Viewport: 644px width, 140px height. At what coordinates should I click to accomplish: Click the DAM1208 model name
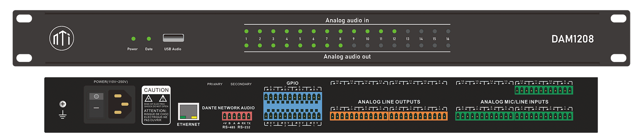pyautogui.click(x=572, y=39)
